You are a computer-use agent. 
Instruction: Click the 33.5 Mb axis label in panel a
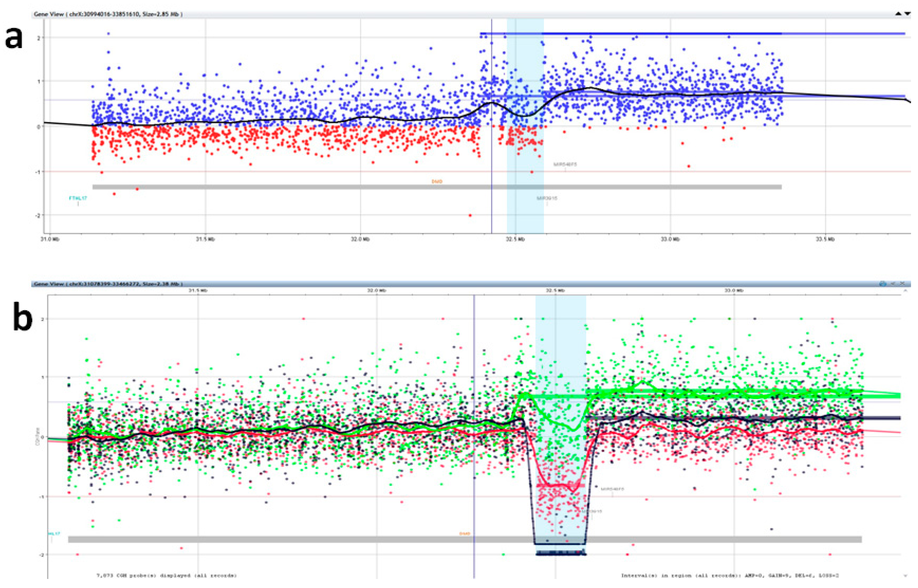[825, 239]
